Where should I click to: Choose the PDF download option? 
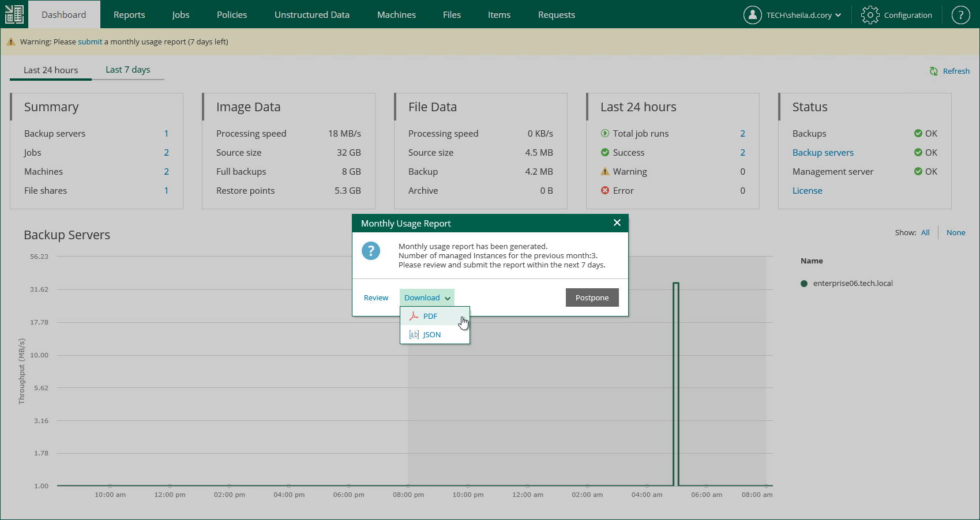[430, 316]
